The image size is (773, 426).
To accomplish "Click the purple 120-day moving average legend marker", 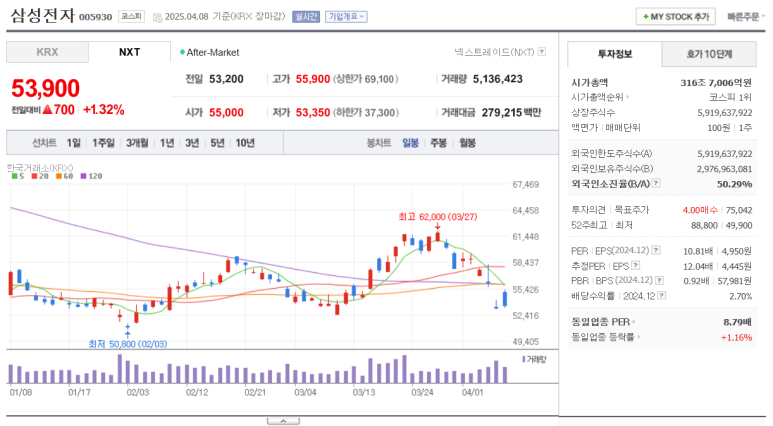I will (83, 176).
